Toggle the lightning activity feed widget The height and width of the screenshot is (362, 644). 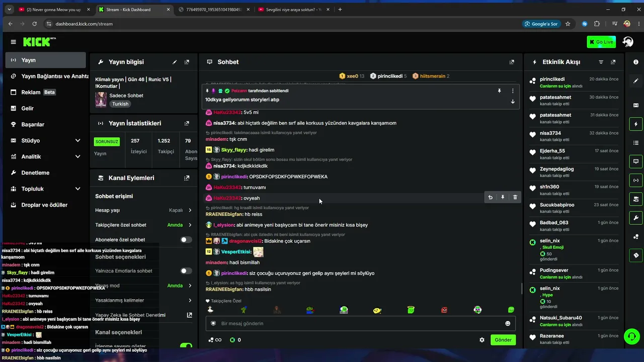pyautogui.click(x=636, y=124)
